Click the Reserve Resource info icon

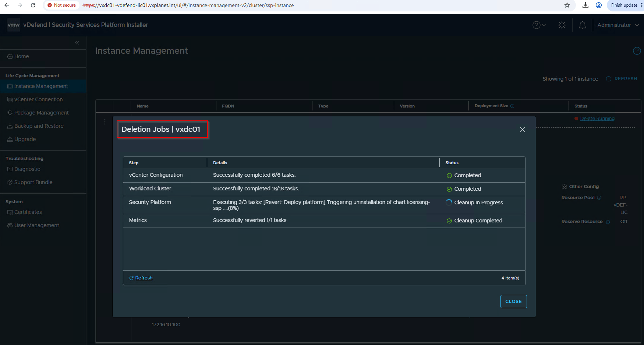(608, 222)
